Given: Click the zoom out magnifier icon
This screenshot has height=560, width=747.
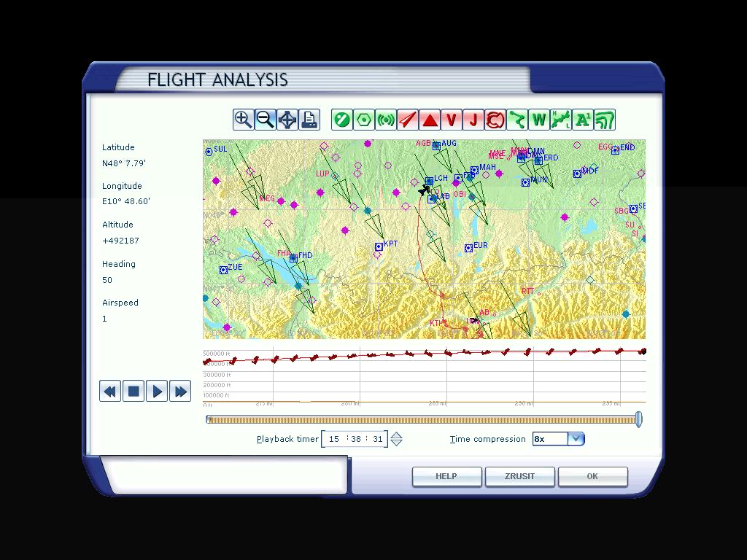Looking at the screenshot, I should click(266, 120).
